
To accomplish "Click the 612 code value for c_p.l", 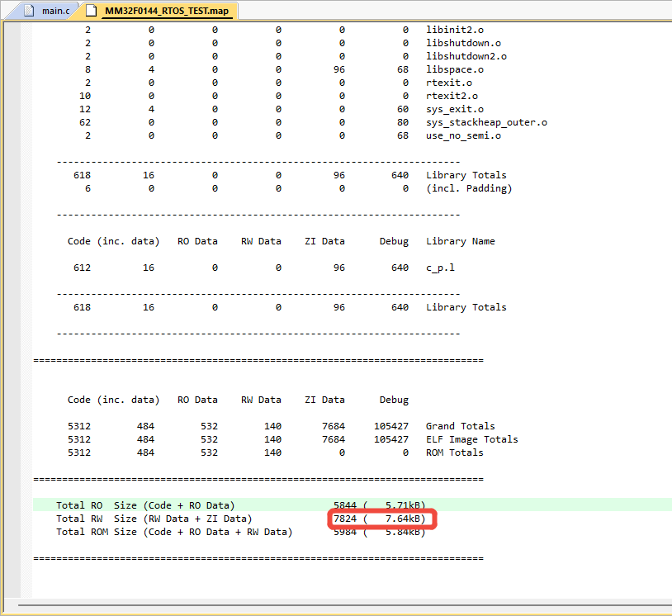I will [82, 268].
